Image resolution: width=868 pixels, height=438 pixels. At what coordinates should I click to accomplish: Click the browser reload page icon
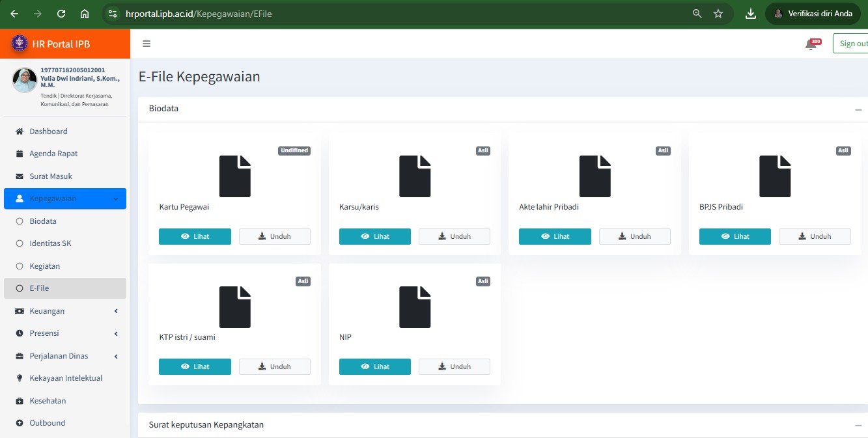[x=61, y=14]
